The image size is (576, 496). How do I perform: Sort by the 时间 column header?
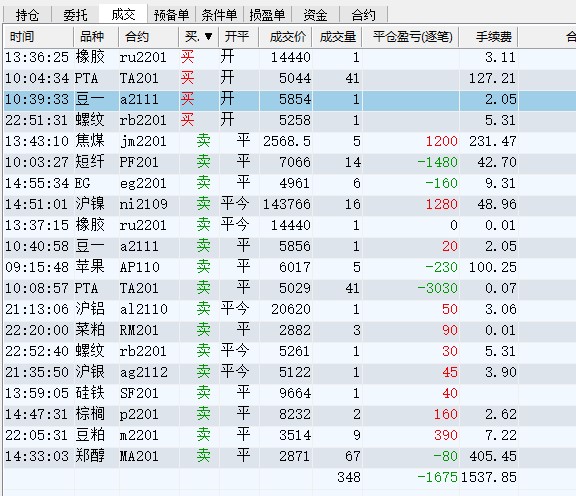(x=39, y=36)
